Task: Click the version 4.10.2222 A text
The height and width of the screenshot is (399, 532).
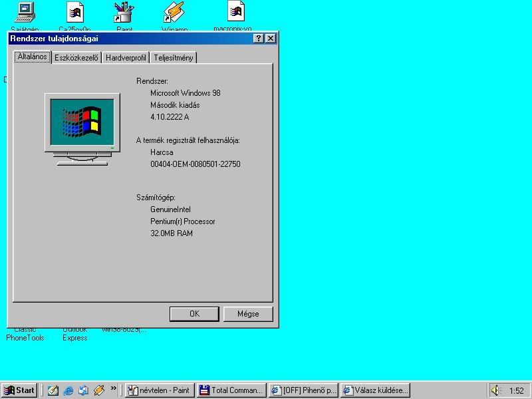Action: click(x=170, y=117)
